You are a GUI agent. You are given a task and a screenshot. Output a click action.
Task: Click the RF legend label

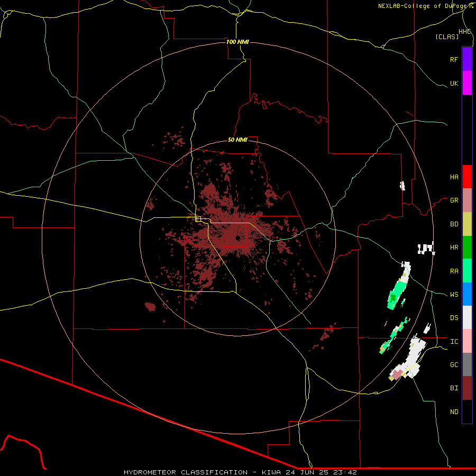[454, 59]
